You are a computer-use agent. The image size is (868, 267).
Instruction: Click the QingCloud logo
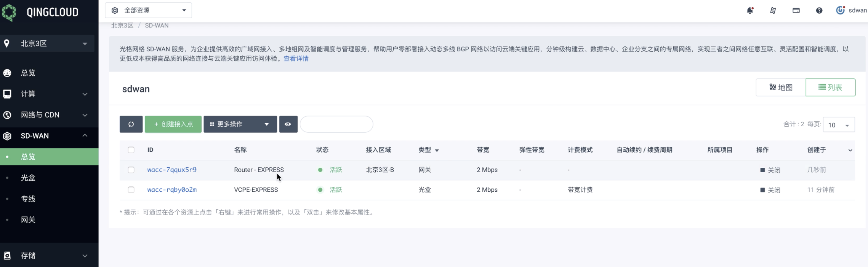tap(40, 12)
